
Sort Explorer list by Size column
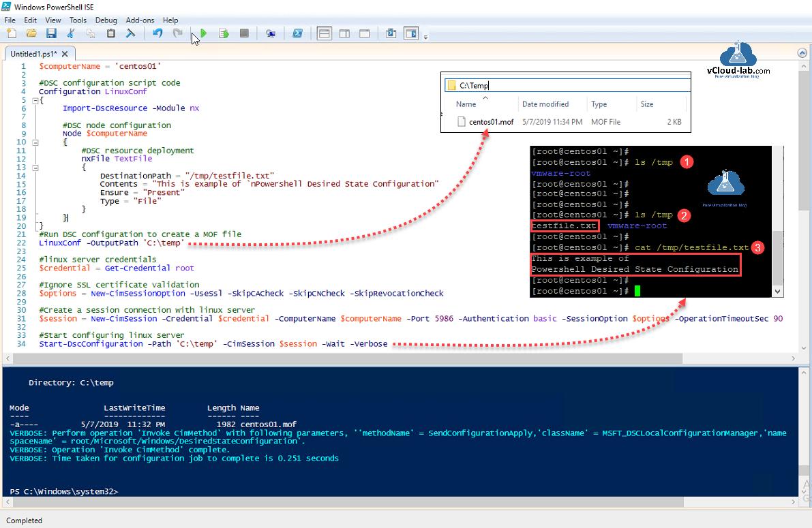point(647,104)
